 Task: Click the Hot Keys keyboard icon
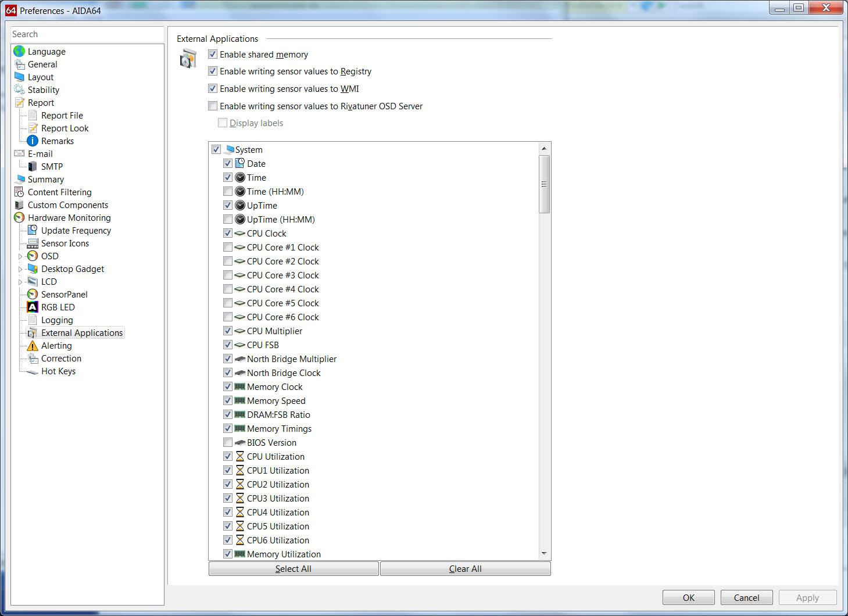33,371
